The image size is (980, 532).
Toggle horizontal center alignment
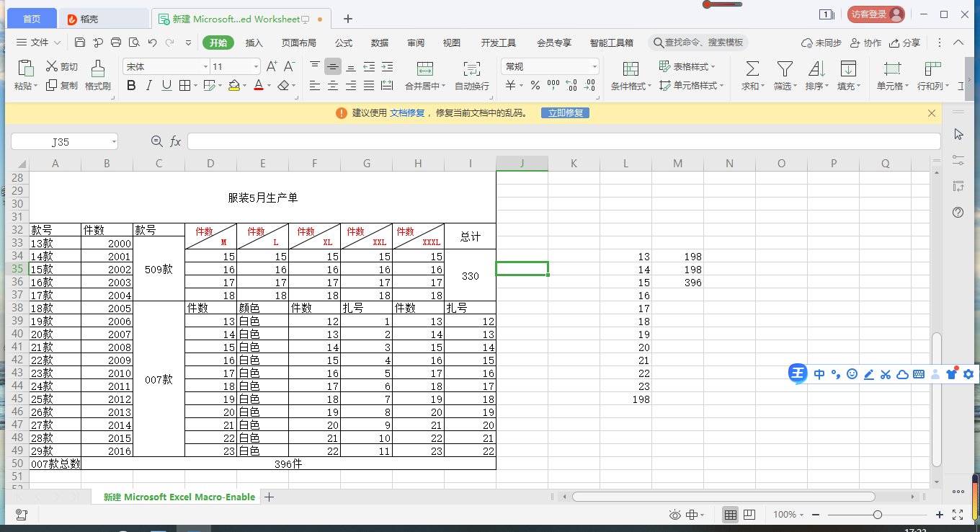333,86
